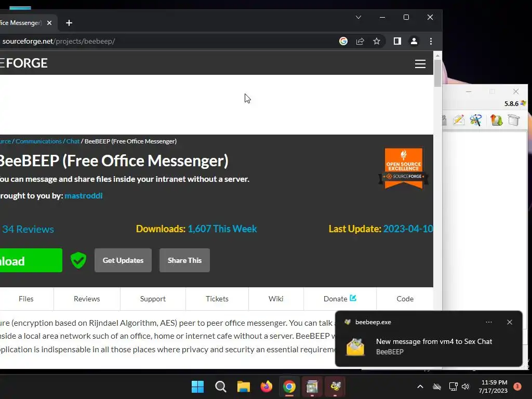Open the Reviews tab
This screenshot has width=532, height=399.
pos(87,299)
